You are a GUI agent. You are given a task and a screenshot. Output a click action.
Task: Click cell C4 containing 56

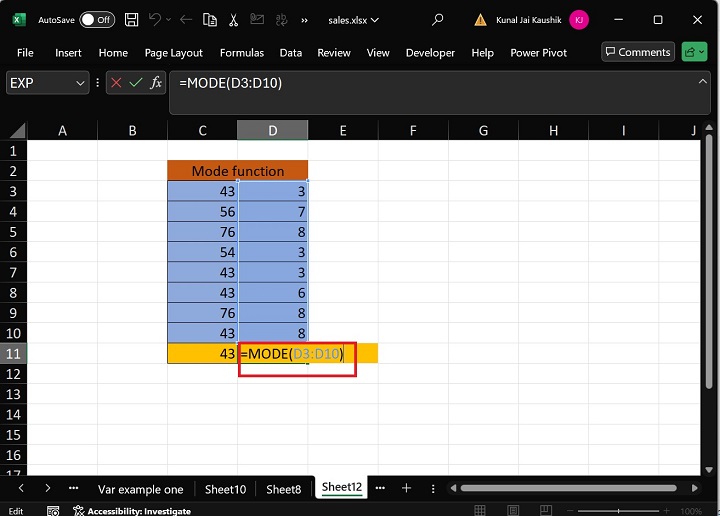(x=202, y=212)
